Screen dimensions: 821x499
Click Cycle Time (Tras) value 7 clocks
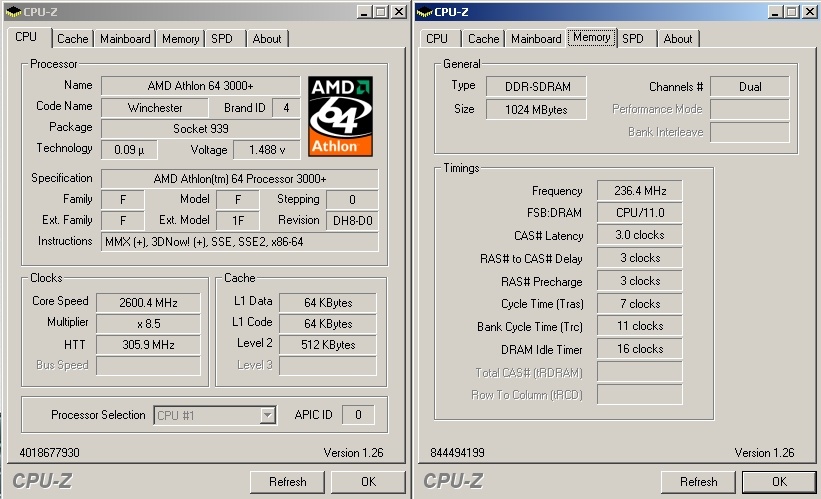tap(640, 304)
